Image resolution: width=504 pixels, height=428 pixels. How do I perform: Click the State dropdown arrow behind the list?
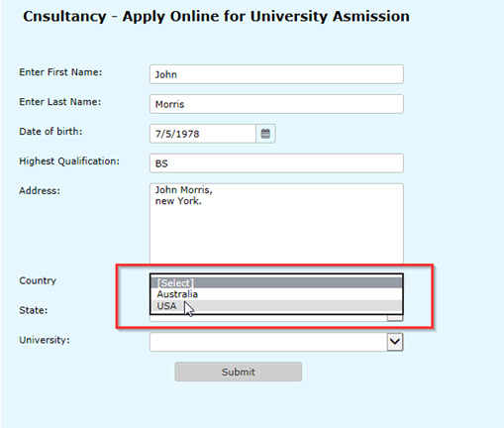click(x=395, y=318)
